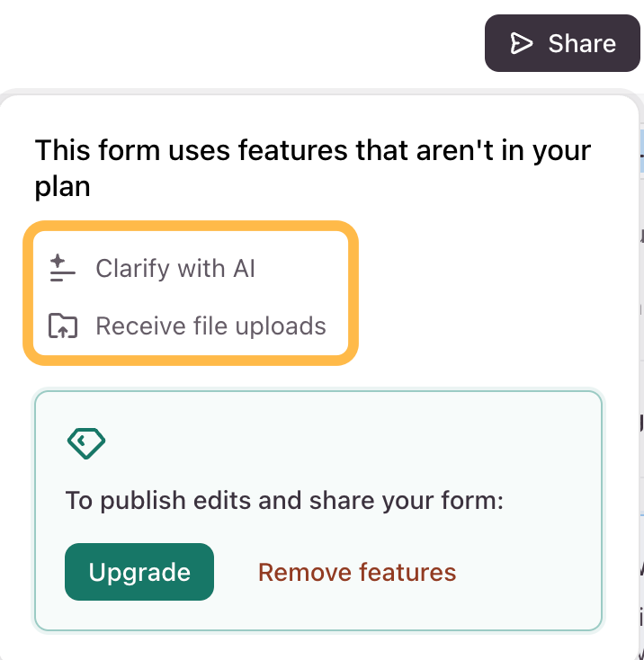The width and height of the screenshot is (644, 660).
Task: Click the paper plane icon in Share
Action: coord(522,43)
